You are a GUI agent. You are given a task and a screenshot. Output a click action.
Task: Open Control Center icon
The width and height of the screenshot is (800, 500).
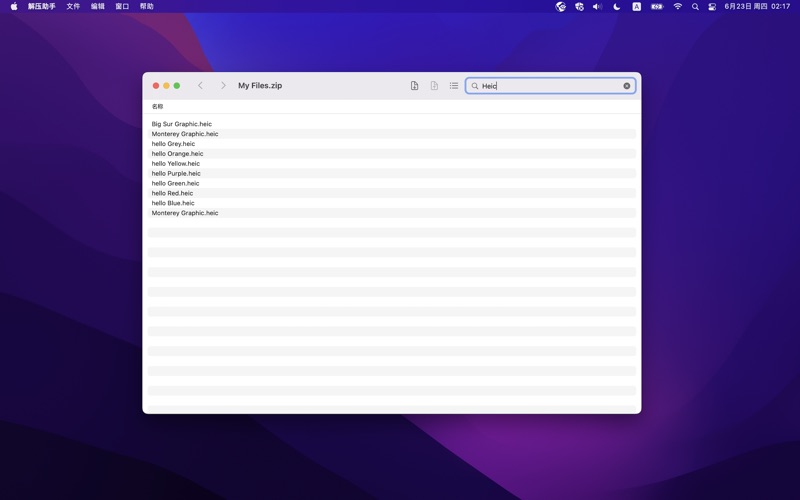712,6
